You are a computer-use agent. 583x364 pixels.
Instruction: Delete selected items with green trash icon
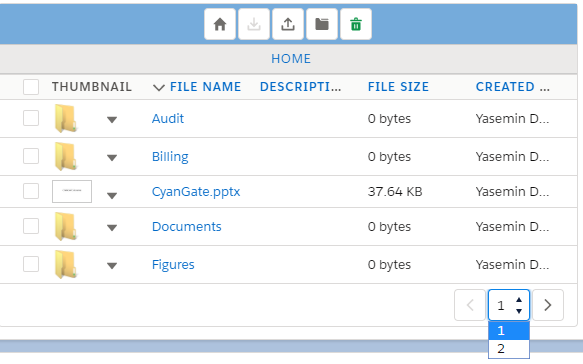356,24
